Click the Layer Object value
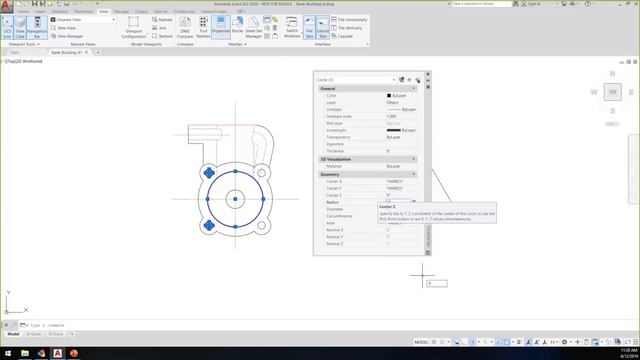This screenshot has width=640, height=360. (x=393, y=102)
